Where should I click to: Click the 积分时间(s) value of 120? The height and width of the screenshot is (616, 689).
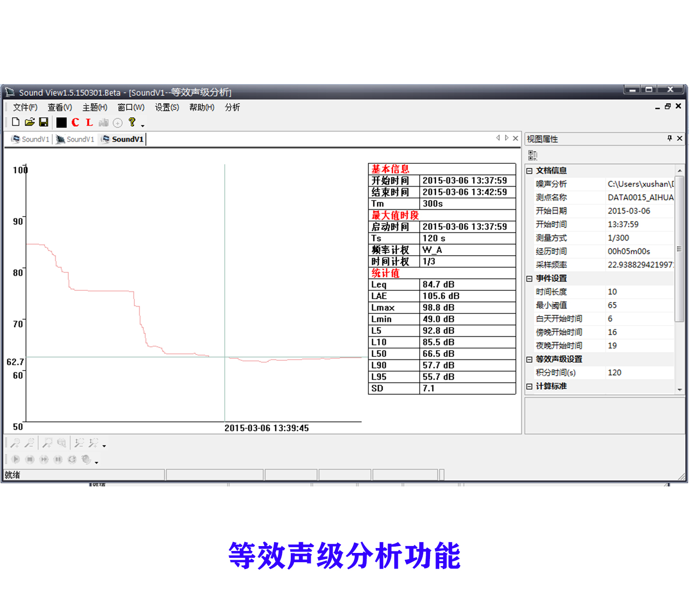(x=614, y=373)
